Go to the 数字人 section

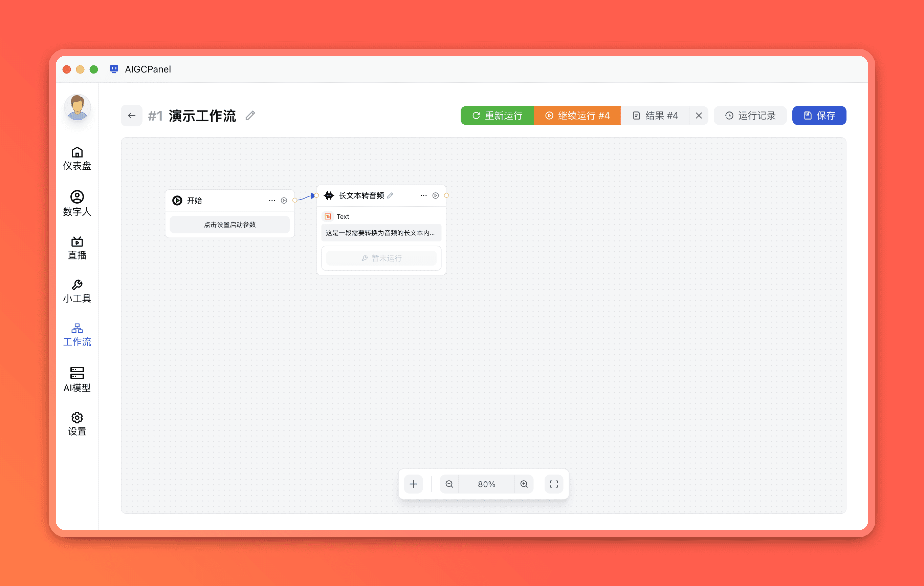click(77, 204)
